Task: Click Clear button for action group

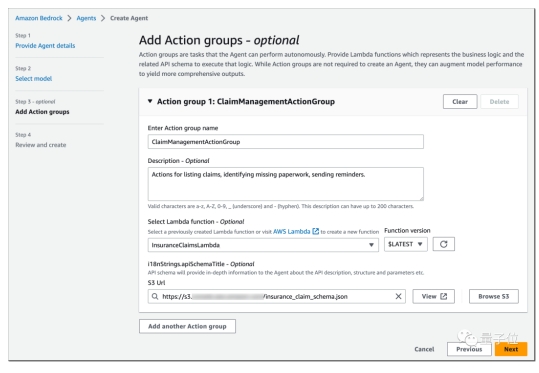Action: (460, 101)
